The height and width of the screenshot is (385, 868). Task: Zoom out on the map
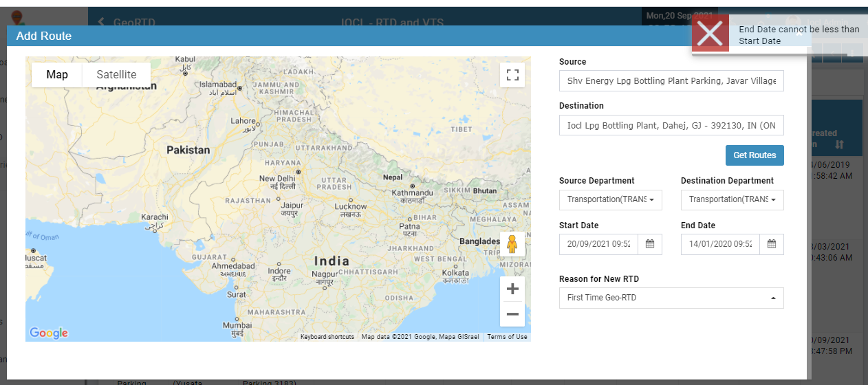(512, 314)
